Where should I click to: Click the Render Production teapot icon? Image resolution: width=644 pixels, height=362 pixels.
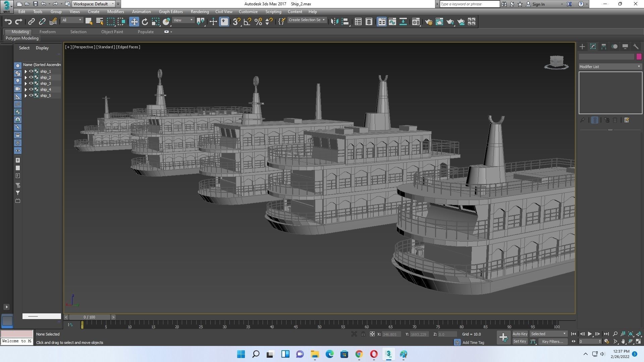tap(450, 22)
